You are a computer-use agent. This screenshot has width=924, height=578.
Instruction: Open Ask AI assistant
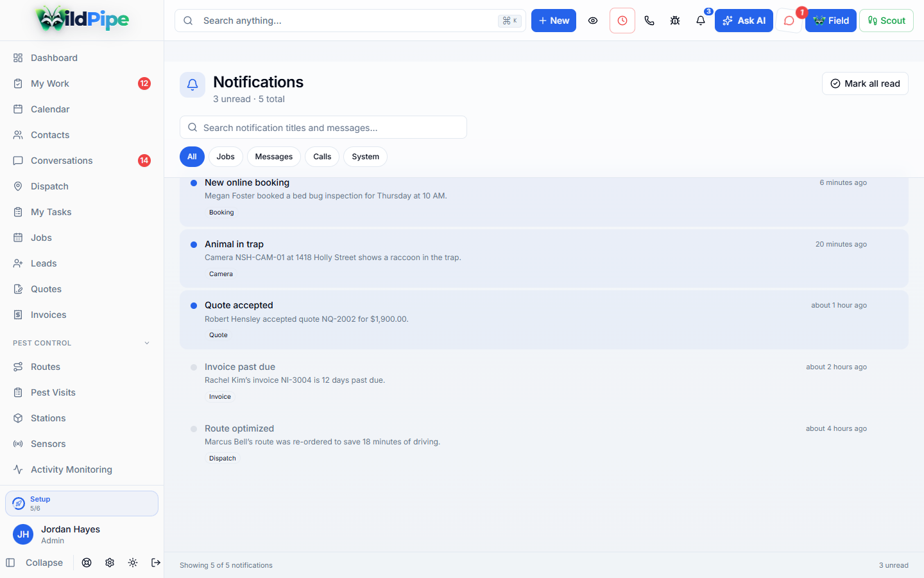click(744, 21)
